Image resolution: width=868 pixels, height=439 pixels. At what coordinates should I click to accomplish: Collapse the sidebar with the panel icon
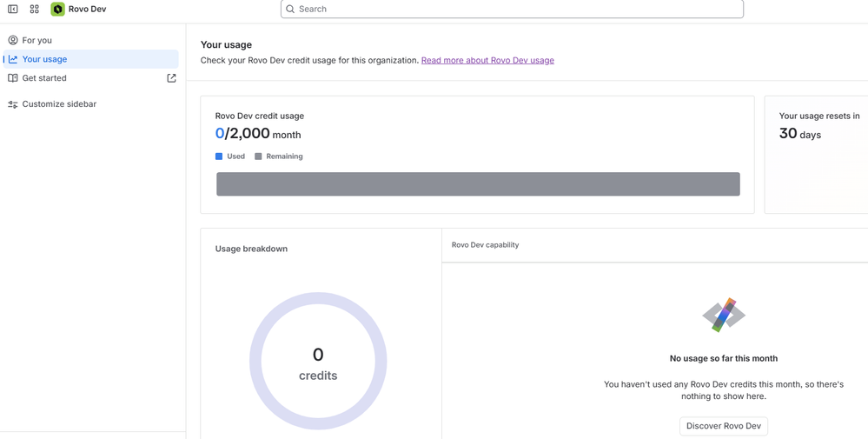coord(13,9)
